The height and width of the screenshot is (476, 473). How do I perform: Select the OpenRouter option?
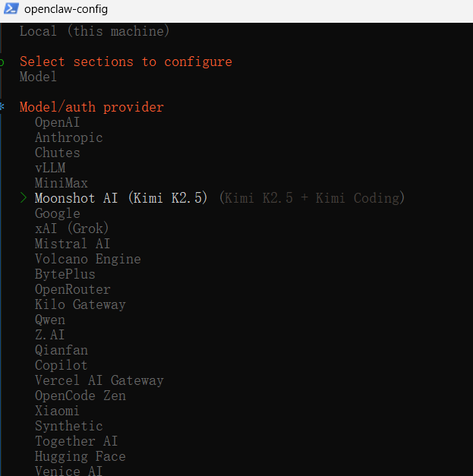tap(72, 289)
